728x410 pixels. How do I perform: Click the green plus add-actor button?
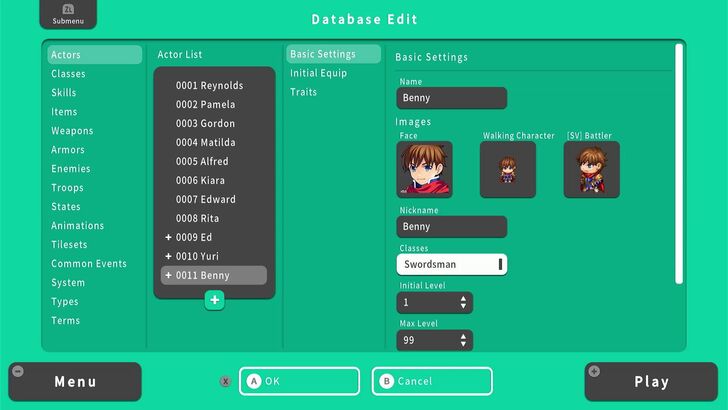tap(214, 300)
